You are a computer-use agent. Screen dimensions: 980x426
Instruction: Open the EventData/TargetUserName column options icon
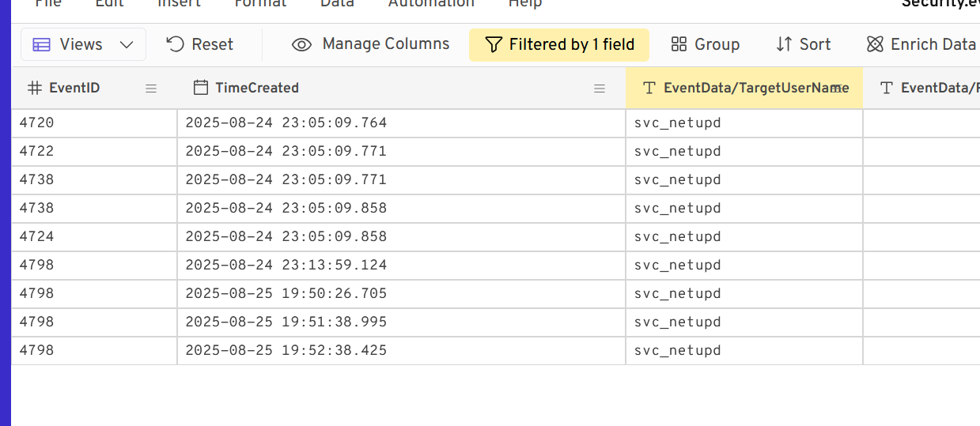point(836,89)
